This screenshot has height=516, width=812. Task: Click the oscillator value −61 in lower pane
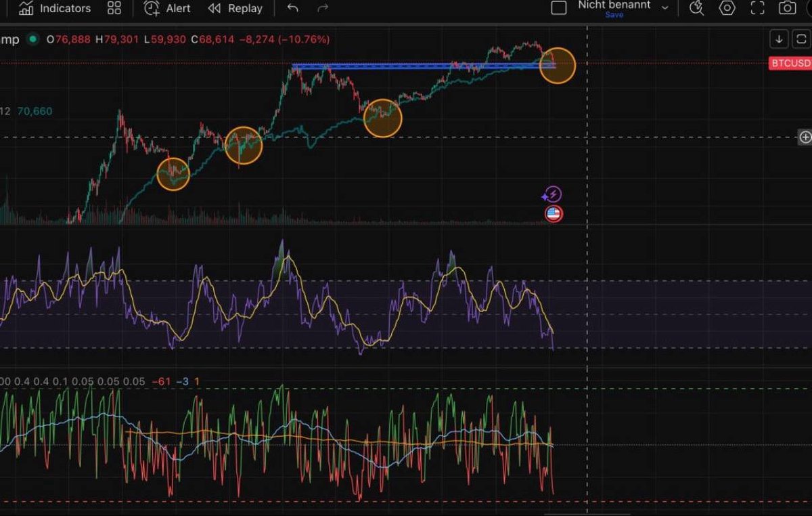click(x=161, y=382)
